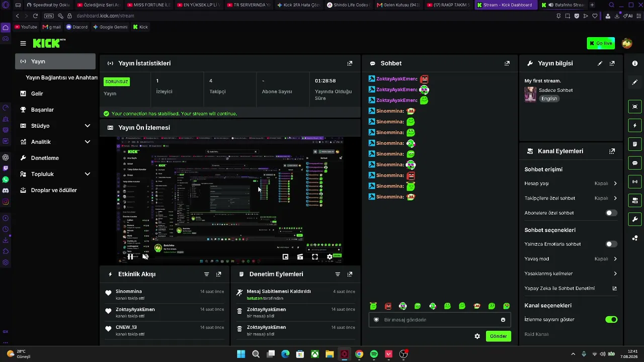This screenshot has height=362, width=644.
Task: Open Yapay Zeka ile Sohbet Denetimi link
Action: pos(571,288)
